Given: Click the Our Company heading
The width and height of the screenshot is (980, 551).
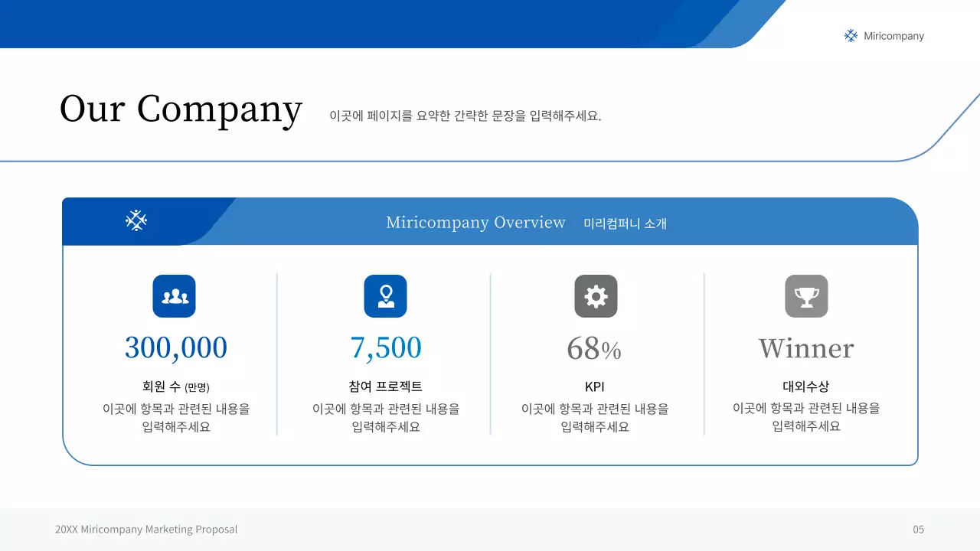Looking at the screenshot, I should pyautogui.click(x=181, y=109).
